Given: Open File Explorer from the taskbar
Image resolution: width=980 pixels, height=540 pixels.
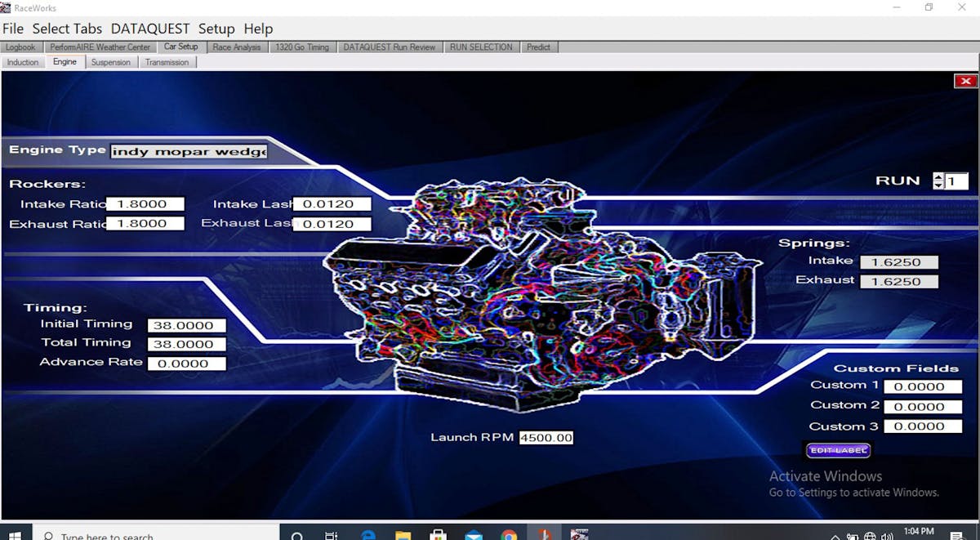Looking at the screenshot, I should 403,536.
